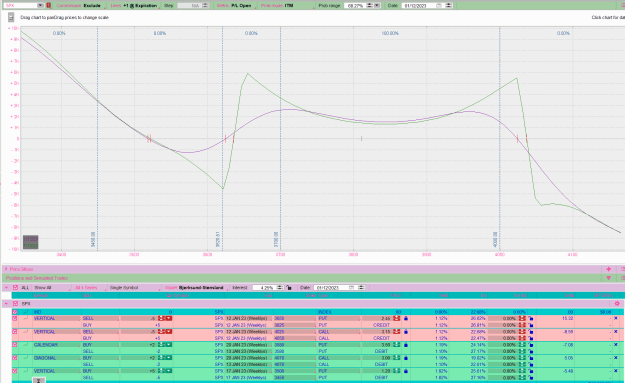The image size is (625, 383).
Task: Adjust quantity stepper on the CALENDAR +2
Action: pos(162,345)
